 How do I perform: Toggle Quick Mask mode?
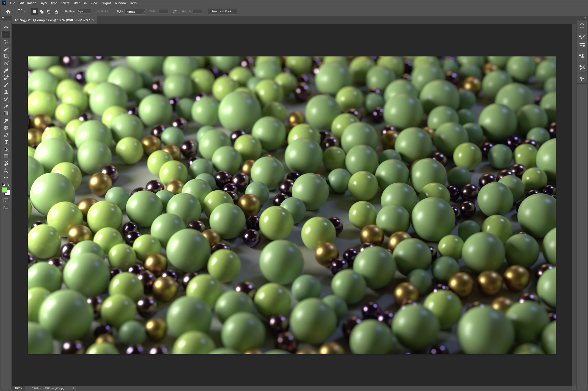click(x=6, y=200)
